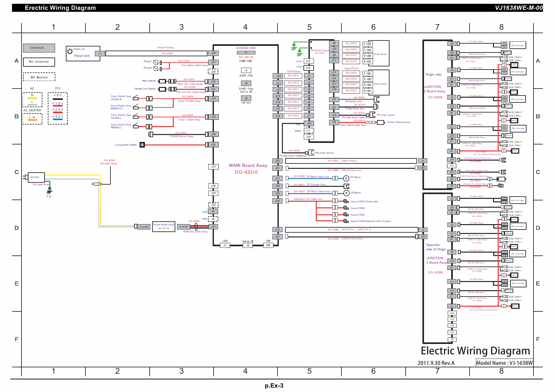Click the PG origin sensor symbol
This screenshot has height=392, width=555.
[373, 115]
